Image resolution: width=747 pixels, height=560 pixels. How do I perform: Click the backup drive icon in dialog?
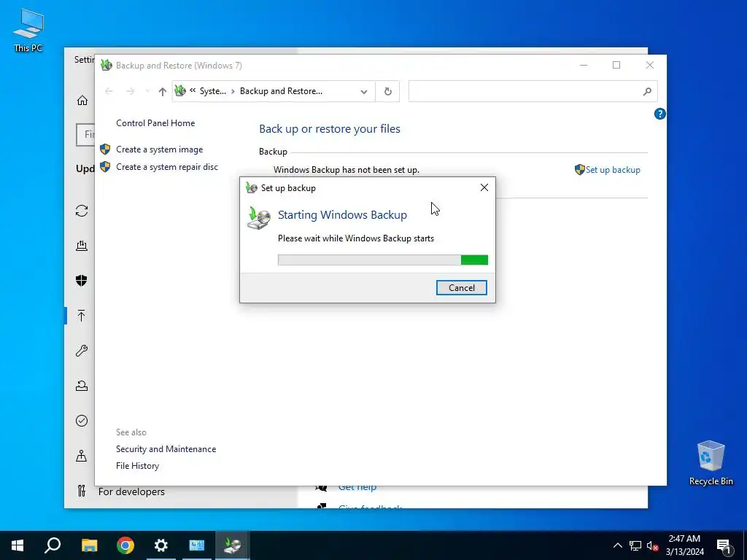point(259,218)
